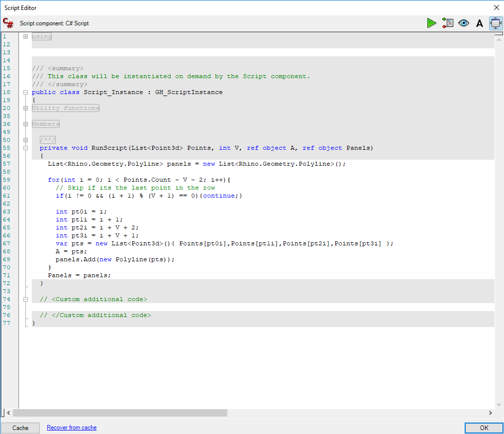Image resolution: width=504 pixels, height=434 pixels.
Task: Toggle the shrink editor window icon
Action: (x=496, y=23)
